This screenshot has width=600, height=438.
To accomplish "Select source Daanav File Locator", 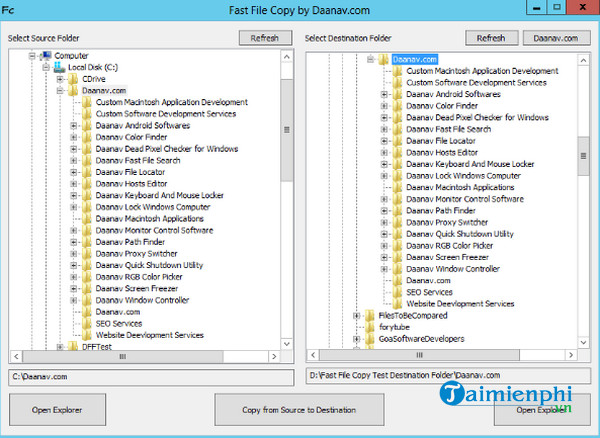I will [130, 172].
